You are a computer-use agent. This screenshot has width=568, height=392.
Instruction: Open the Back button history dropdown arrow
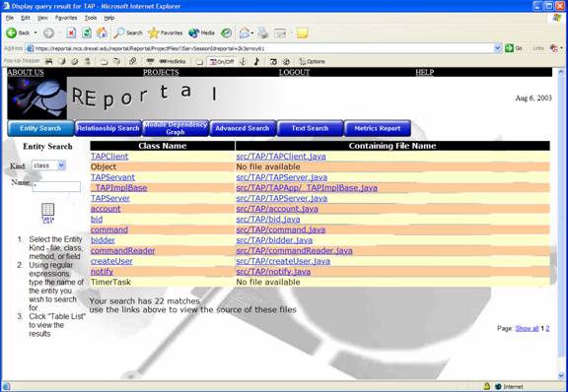(35, 33)
